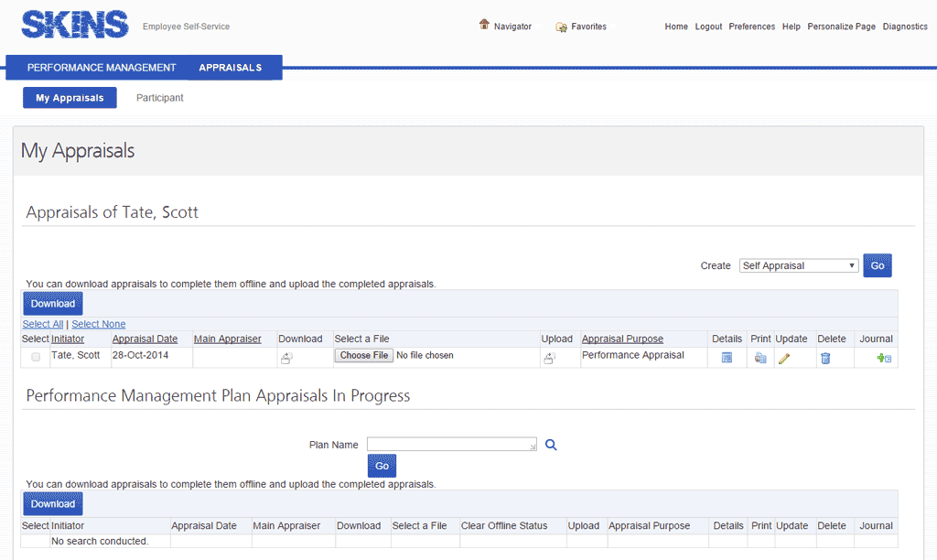Sort by the Appraisal Date column header
This screenshot has width=937, height=560.
(145, 339)
